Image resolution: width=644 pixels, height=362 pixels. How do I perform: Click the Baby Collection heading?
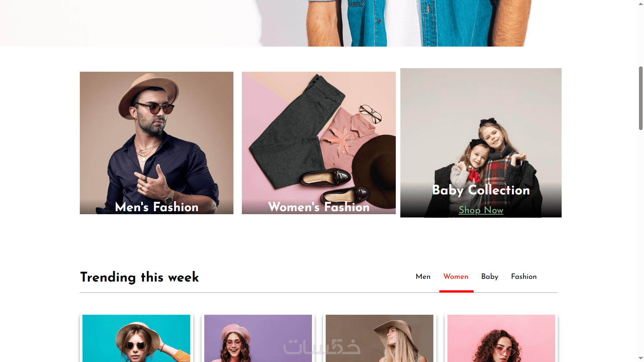(x=481, y=190)
